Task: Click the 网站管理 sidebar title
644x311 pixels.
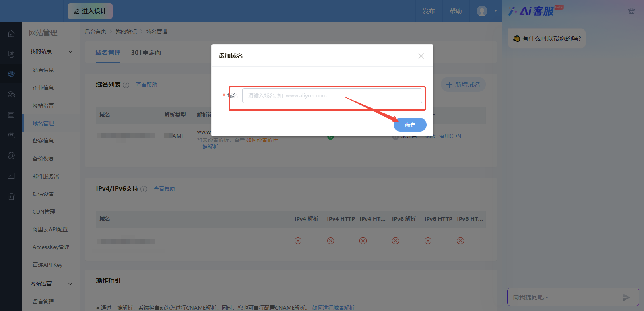Action: click(x=43, y=33)
